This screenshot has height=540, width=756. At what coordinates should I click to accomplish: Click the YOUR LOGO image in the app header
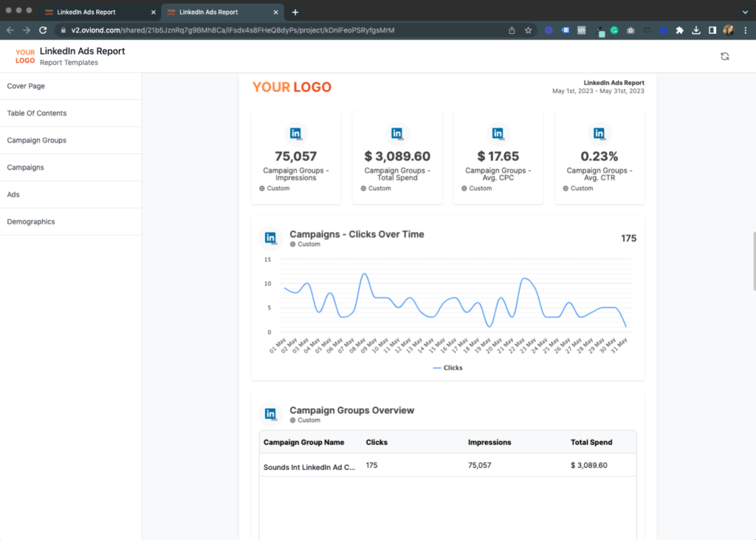pos(25,56)
